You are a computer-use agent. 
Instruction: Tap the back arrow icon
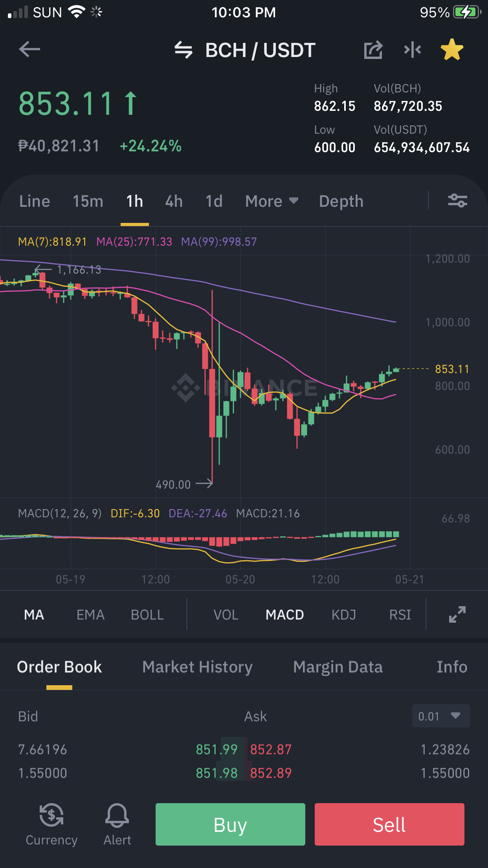[29, 50]
